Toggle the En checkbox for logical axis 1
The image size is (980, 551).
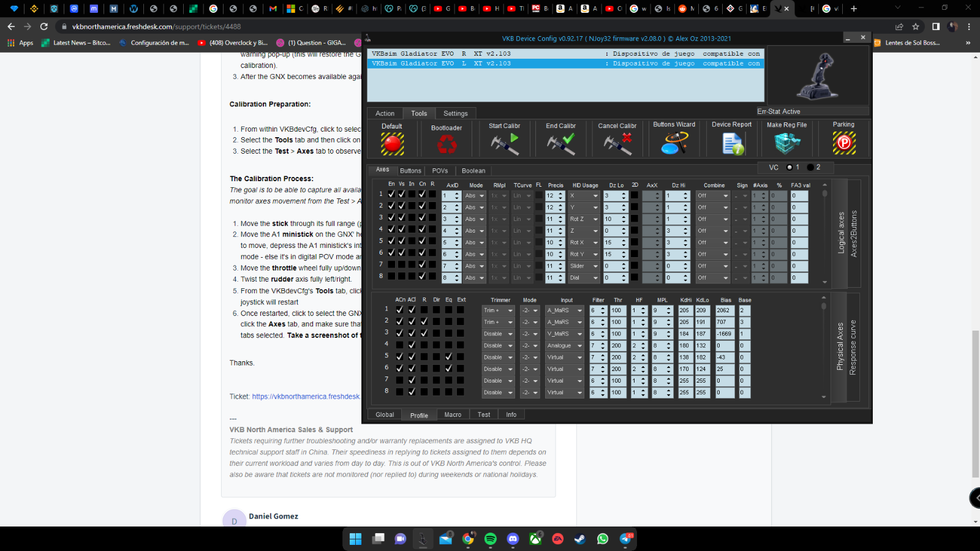[x=391, y=194]
